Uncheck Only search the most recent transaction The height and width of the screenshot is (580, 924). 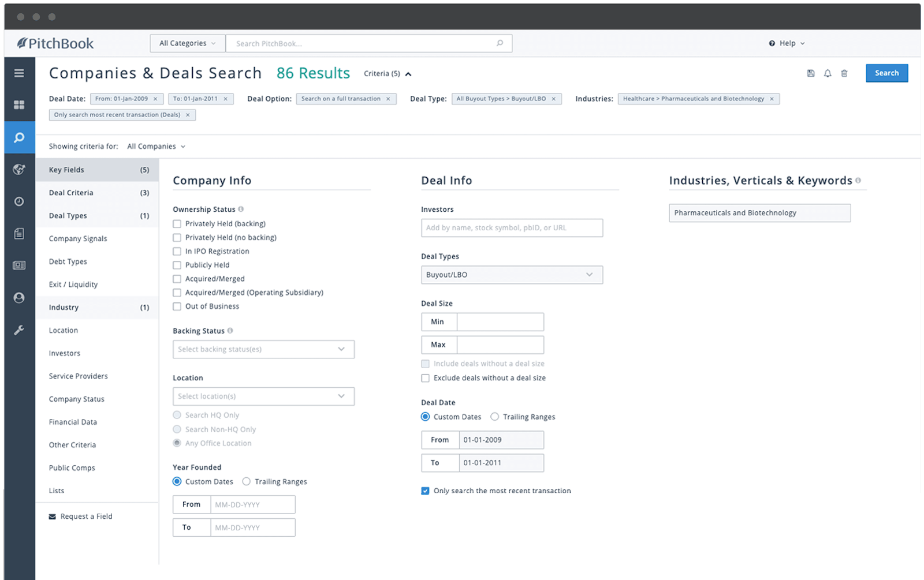tap(425, 491)
